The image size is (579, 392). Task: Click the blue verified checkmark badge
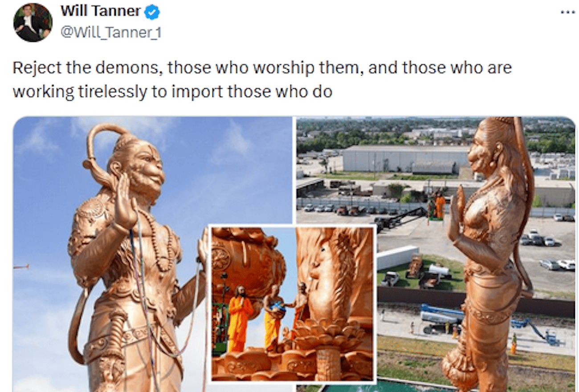[x=152, y=12]
